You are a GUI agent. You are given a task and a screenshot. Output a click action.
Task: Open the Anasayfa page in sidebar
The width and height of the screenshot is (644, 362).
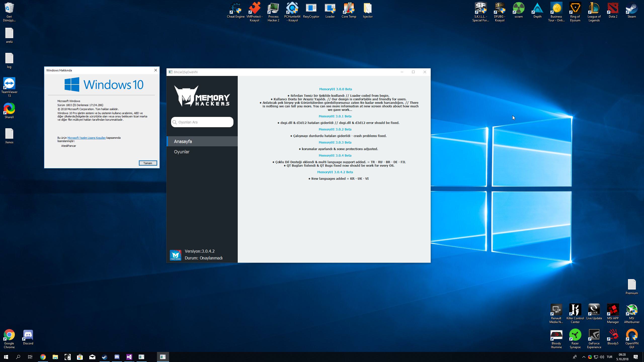coord(202,141)
